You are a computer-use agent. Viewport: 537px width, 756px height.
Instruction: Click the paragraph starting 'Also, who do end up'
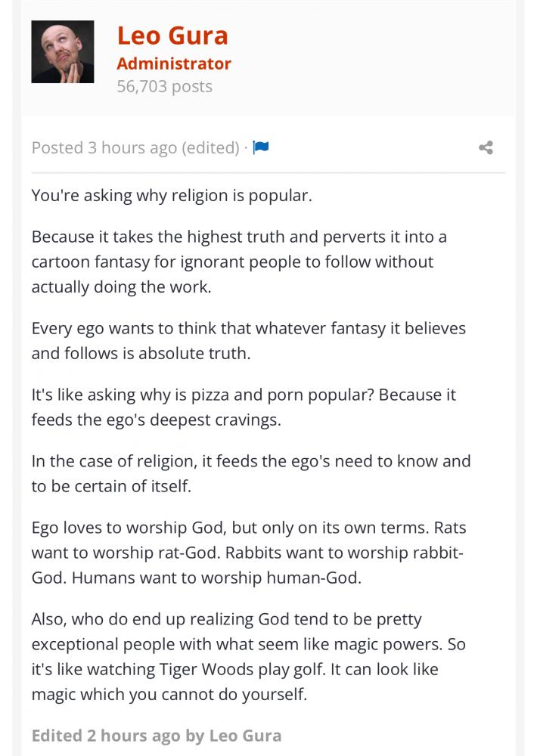(249, 657)
